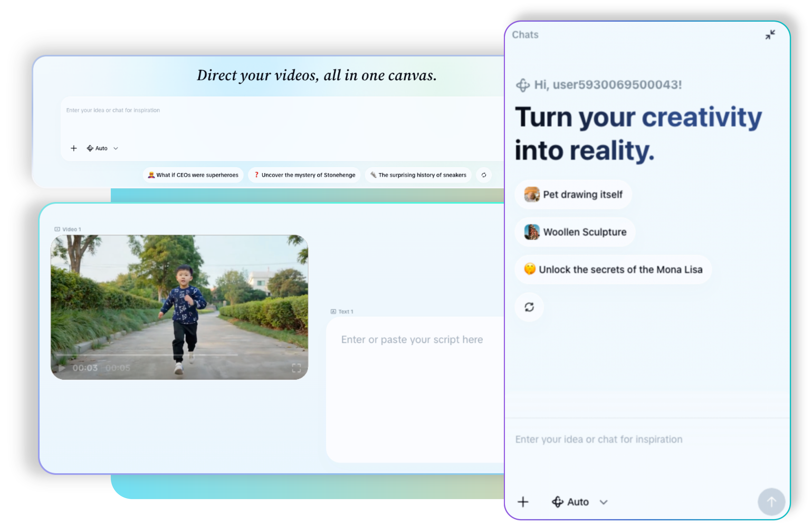
Task: Refresh the canvas idea suggestions
Action: (x=484, y=175)
